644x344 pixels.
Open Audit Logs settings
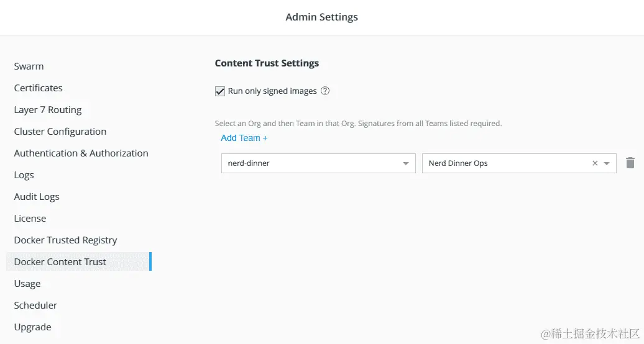pyautogui.click(x=37, y=197)
